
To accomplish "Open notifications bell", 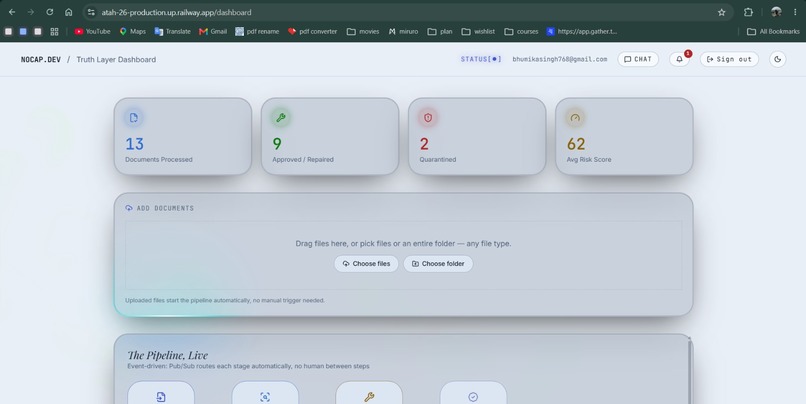I will pos(679,59).
